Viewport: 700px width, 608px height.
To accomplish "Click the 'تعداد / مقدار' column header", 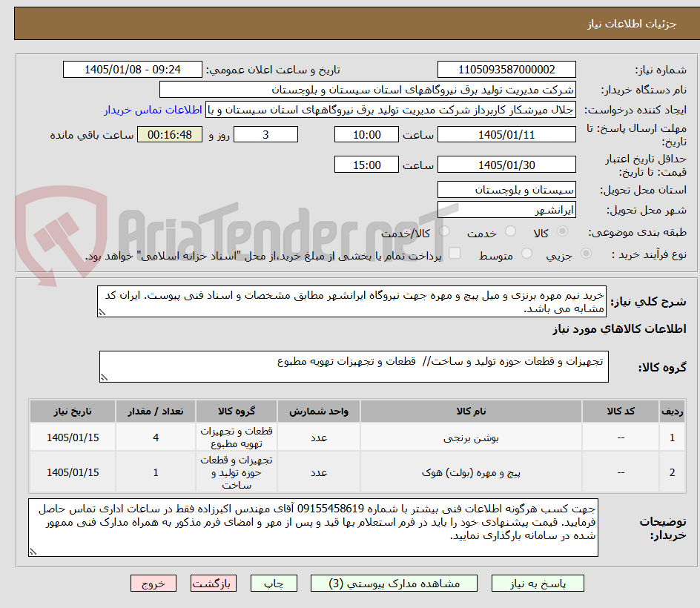I will pos(156,411).
